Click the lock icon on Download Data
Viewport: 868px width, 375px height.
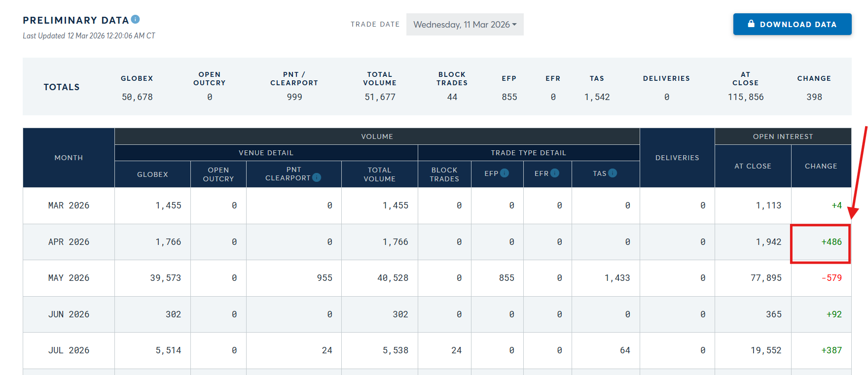[x=751, y=24]
